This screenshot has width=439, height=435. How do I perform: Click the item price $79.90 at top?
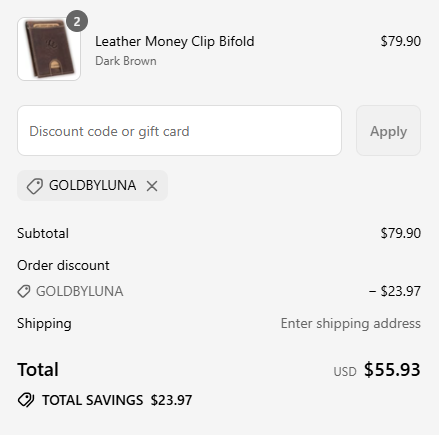tap(401, 41)
